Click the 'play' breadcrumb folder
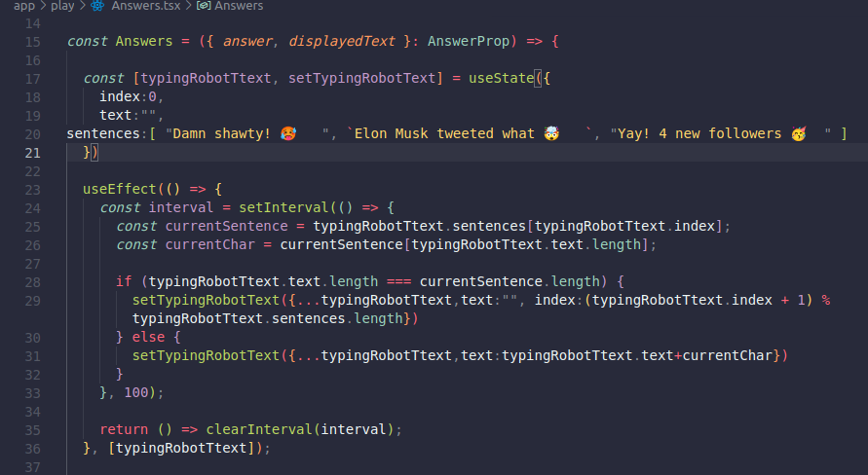868x475 pixels. click(62, 6)
